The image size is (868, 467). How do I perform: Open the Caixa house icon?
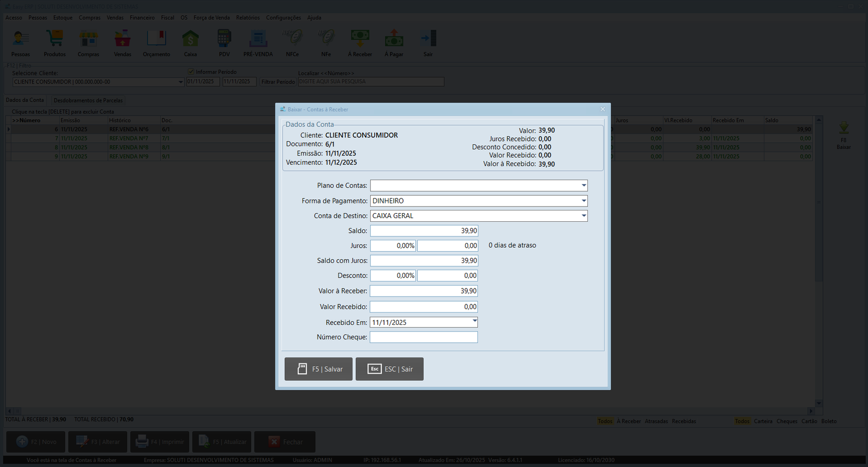[190, 39]
